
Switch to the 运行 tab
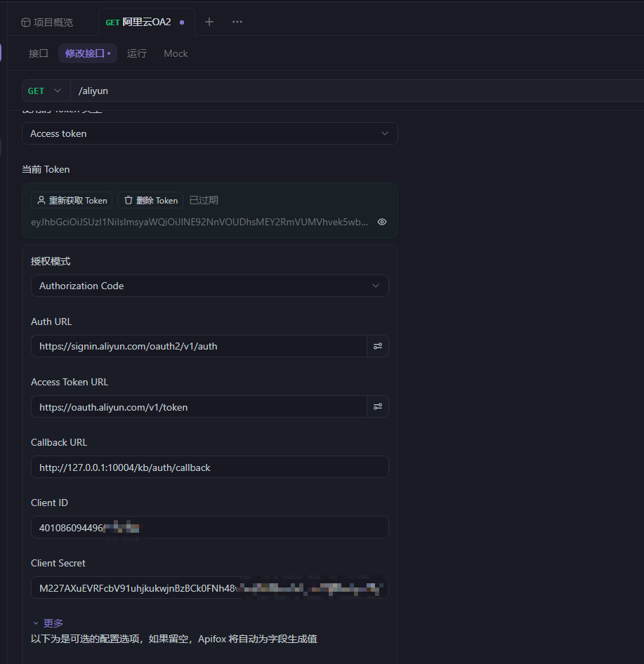(136, 53)
